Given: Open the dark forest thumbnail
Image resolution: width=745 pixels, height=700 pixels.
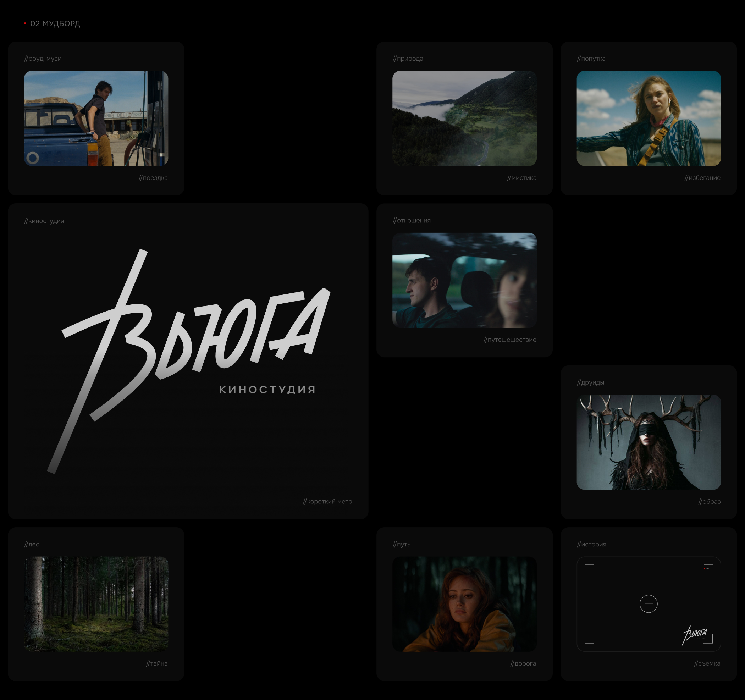Looking at the screenshot, I should tap(96, 604).
